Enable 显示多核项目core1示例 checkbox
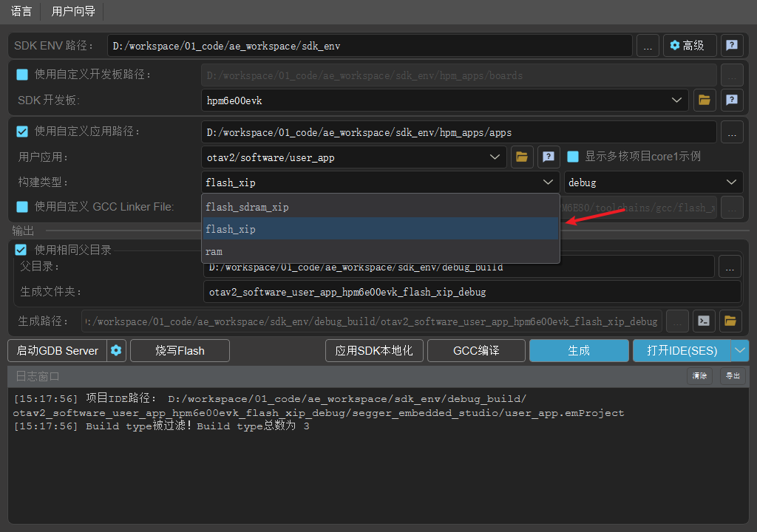This screenshot has width=757, height=532. click(x=573, y=157)
